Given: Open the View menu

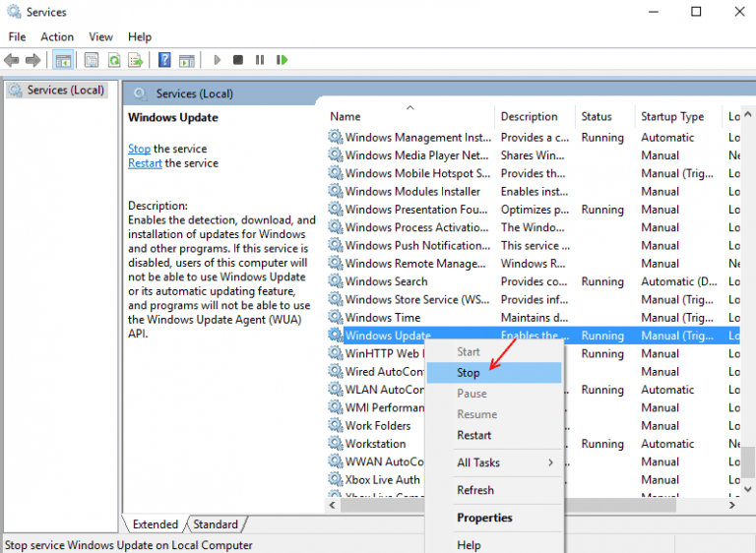Looking at the screenshot, I should pos(100,36).
